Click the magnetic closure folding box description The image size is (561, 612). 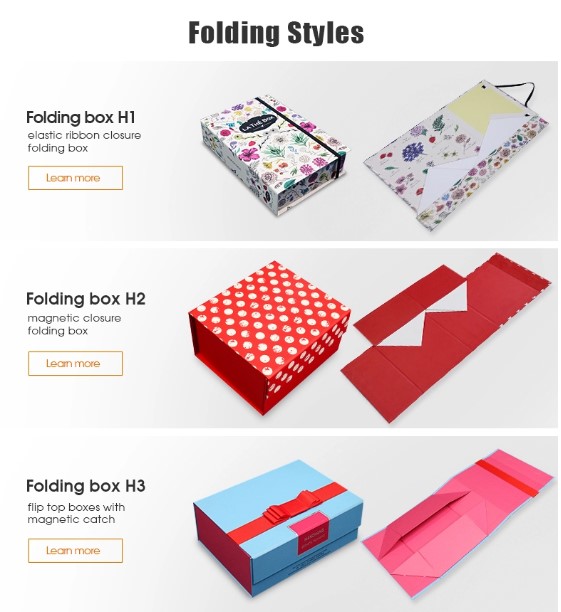tap(74, 324)
